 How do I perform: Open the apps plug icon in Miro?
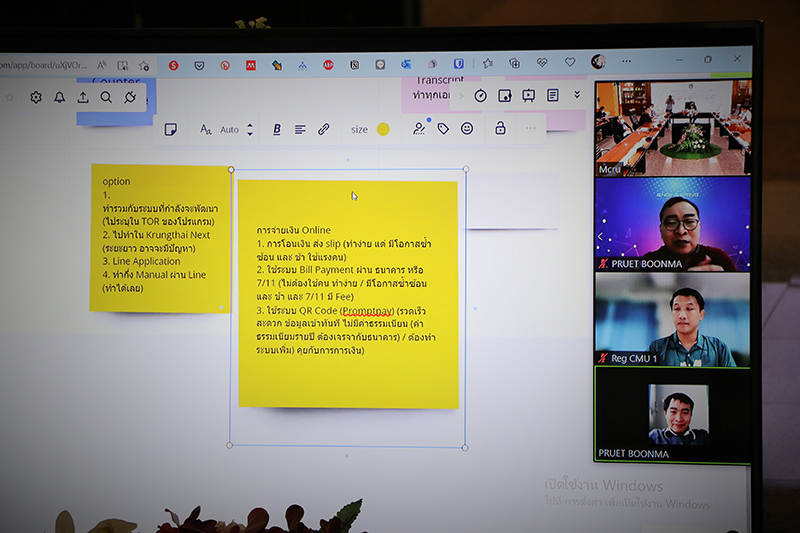click(130, 97)
